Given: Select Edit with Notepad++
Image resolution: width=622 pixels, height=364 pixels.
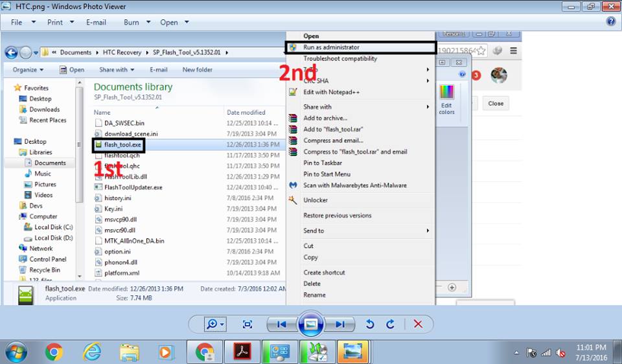Looking at the screenshot, I should (x=331, y=92).
